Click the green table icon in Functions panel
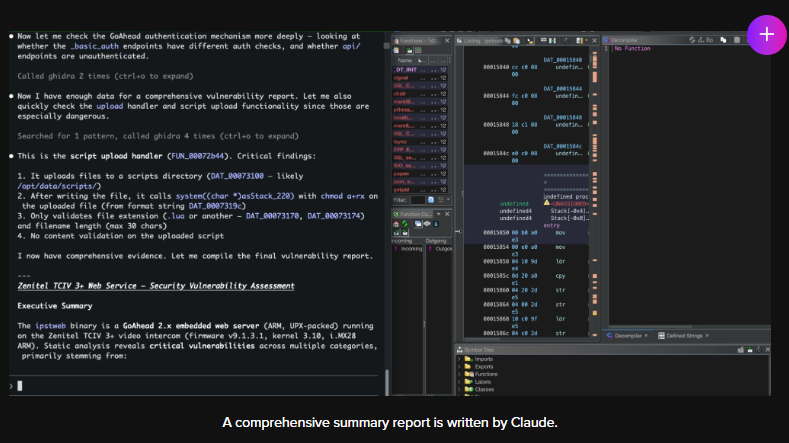This screenshot has width=789, height=443. 418,50
